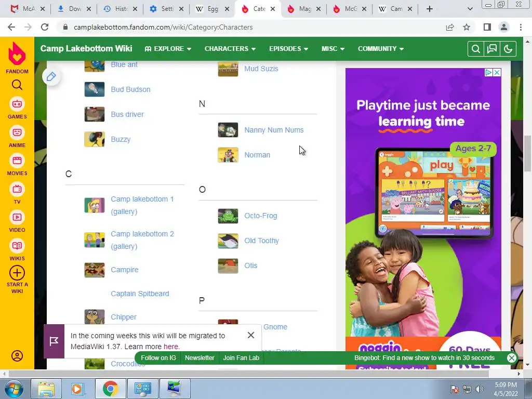This screenshot has width=532, height=399.
Task: Open the Chrome side panel icon
Action: (487, 27)
